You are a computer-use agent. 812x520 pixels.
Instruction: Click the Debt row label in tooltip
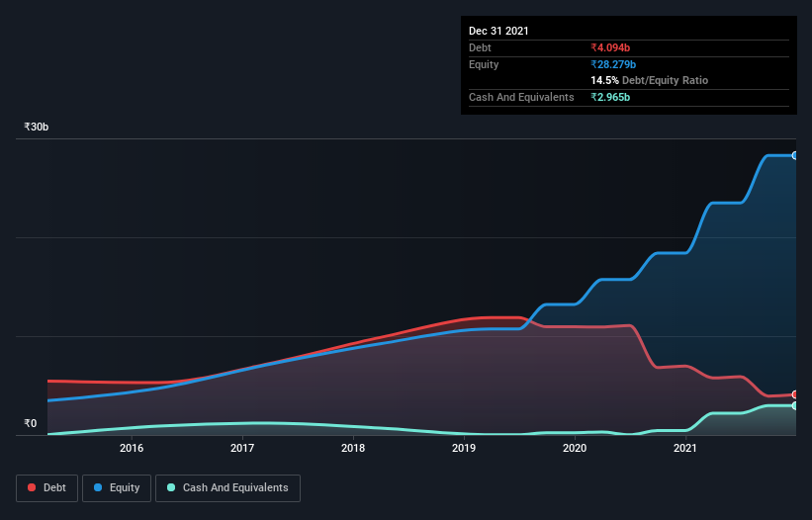tap(480, 47)
